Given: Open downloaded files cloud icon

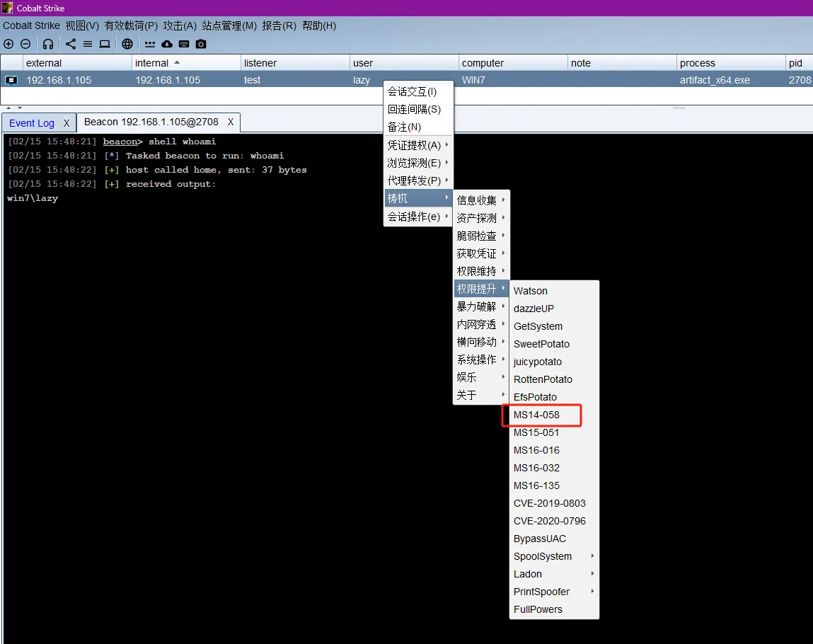Looking at the screenshot, I should tap(167, 44).
